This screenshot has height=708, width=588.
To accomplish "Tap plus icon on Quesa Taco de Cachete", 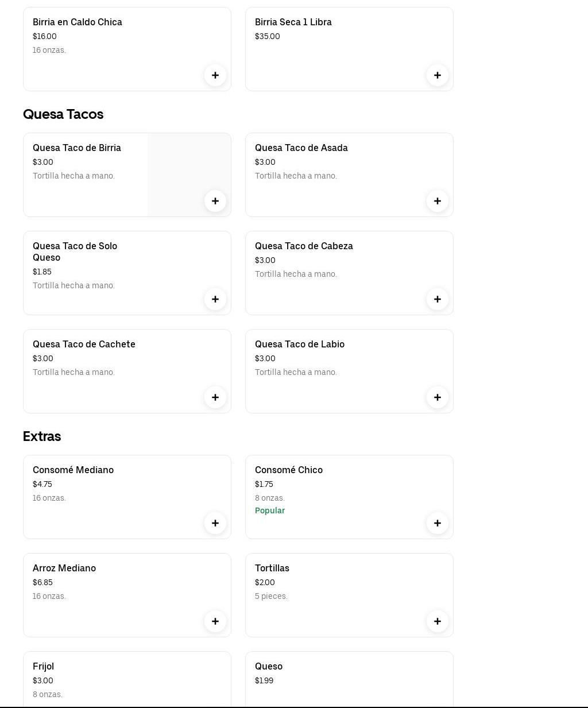I will click(215, 397).
